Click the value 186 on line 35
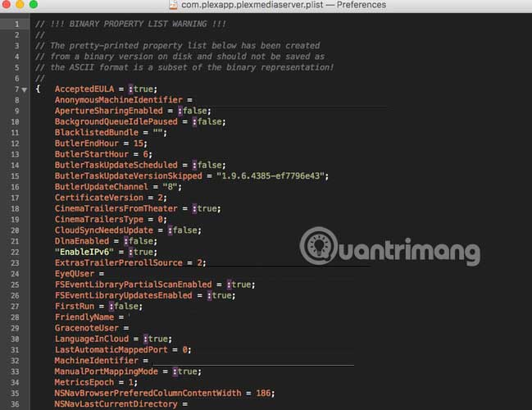The width and height of the screenshot is (532, 410). click(x=263, y=394)
